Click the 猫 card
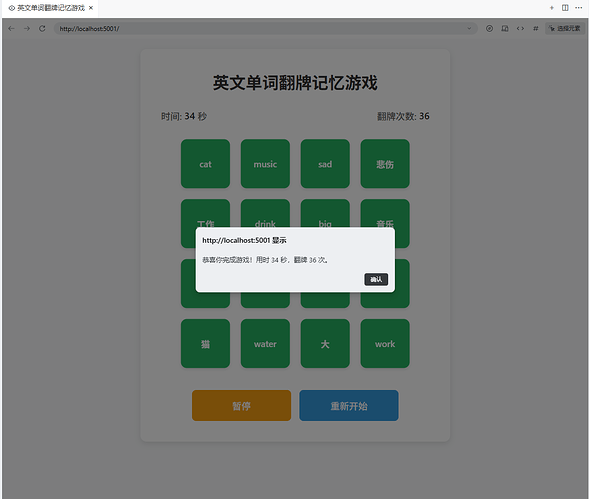This screenshot has height=499, width=589. point(205,343)
